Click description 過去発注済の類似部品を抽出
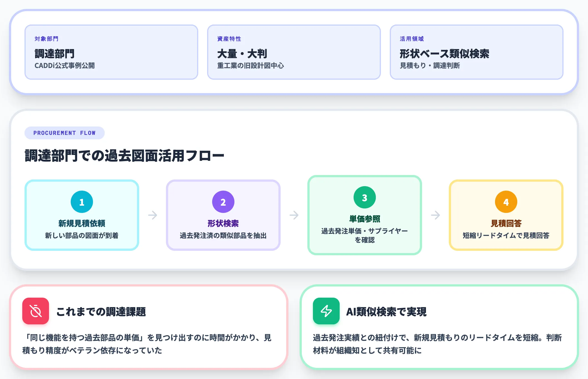 (x=223, y=235)
